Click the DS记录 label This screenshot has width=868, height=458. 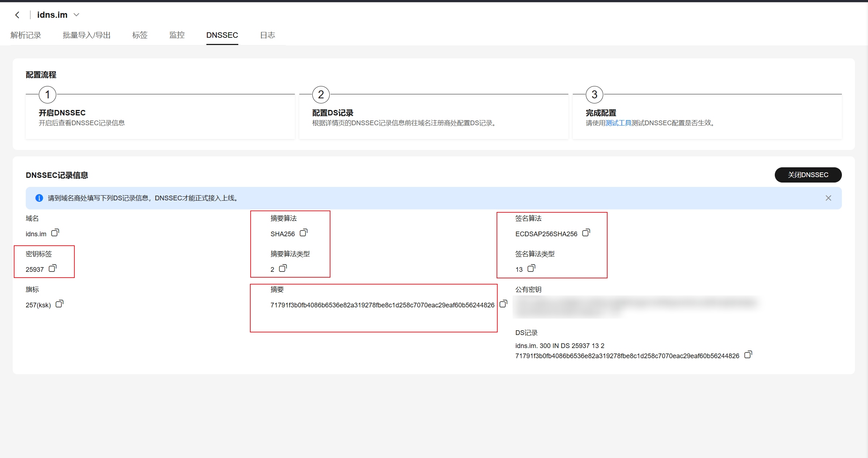[526, 332]
